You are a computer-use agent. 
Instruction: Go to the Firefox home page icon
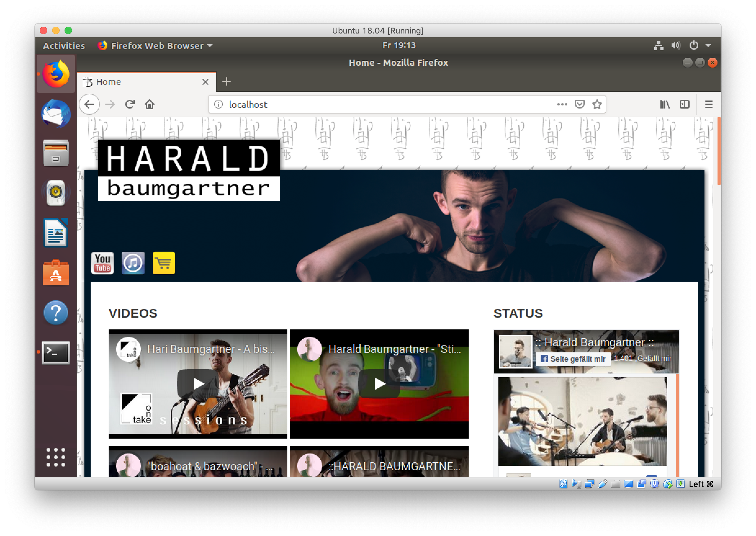(150, 105)
